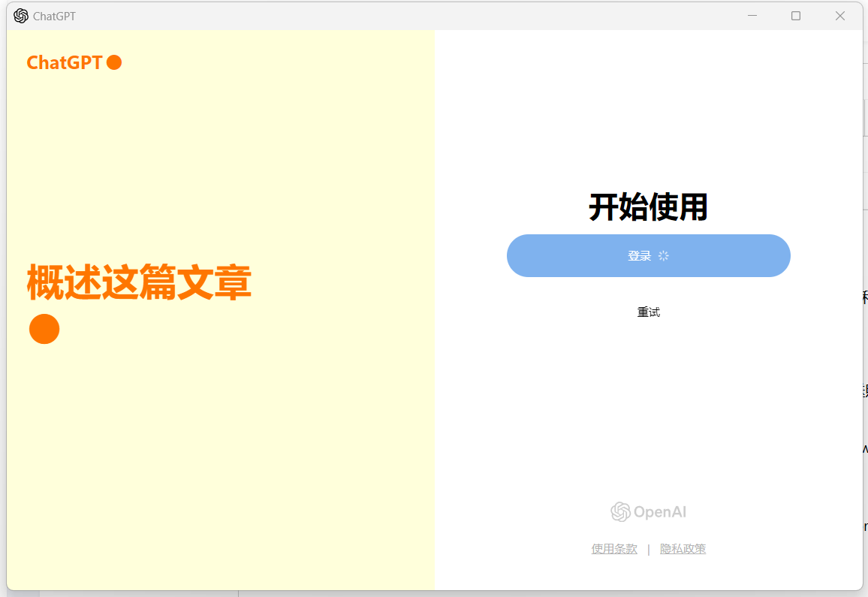
Task: Click the 开始使用 heading
Action: tap(648, 207)
